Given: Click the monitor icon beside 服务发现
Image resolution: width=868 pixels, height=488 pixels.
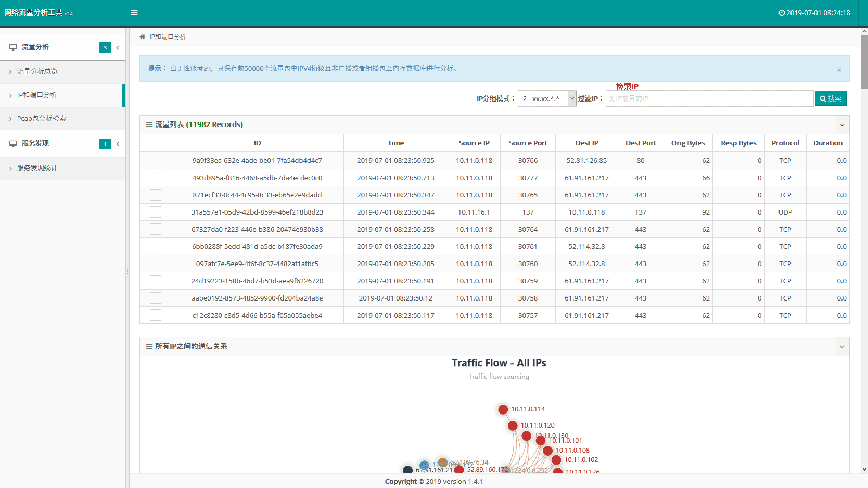Looking at the screenshot, I should point(13,144).
